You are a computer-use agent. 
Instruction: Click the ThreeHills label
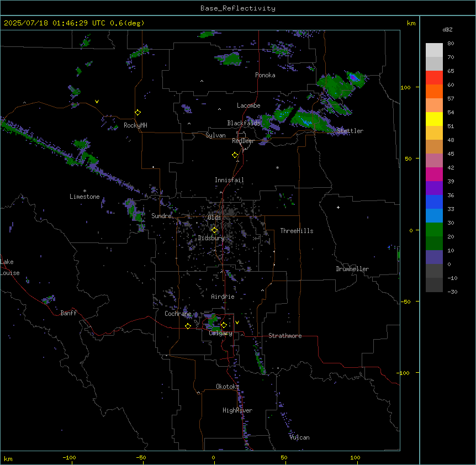click(x=297, y=231)
